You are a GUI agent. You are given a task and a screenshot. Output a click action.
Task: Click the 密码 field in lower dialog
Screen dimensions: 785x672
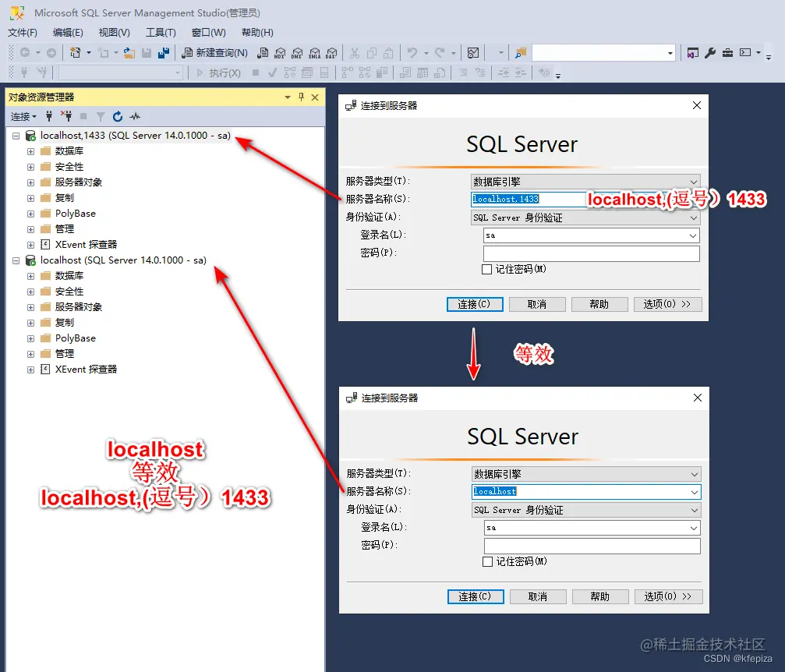tap(592, 546)
